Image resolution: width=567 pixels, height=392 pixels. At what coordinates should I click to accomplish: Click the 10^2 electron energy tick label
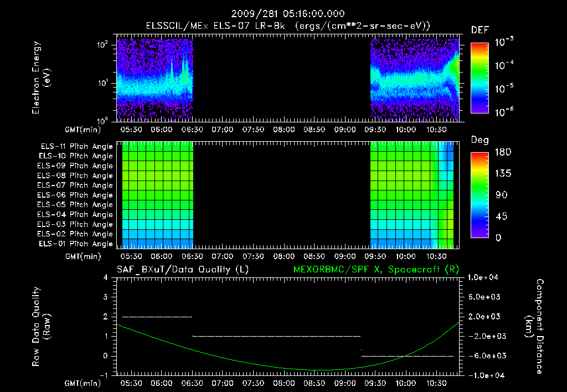102,45
